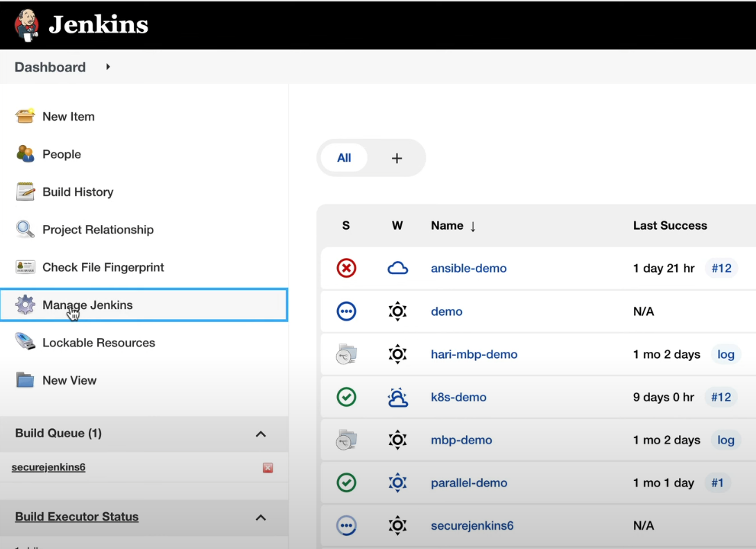
Task: Open Project Relationship in the sidebar
Action: pyautogui.click(x=98, y=229)
